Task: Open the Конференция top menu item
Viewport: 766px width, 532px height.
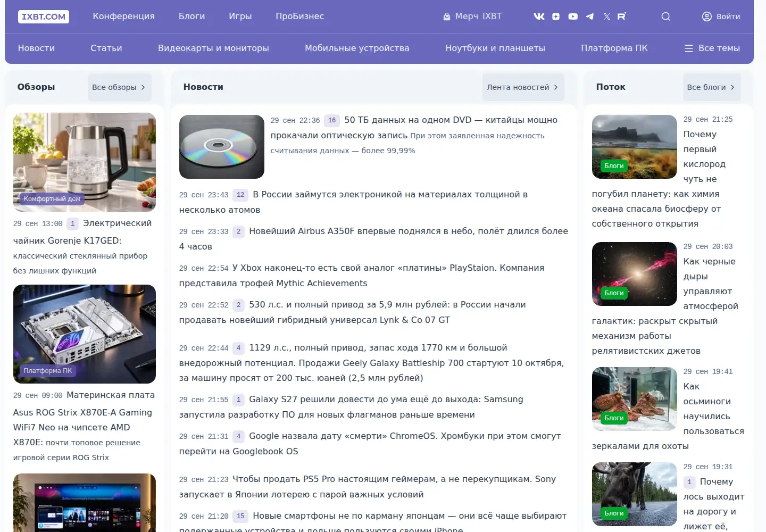Action: coord(124,16)
